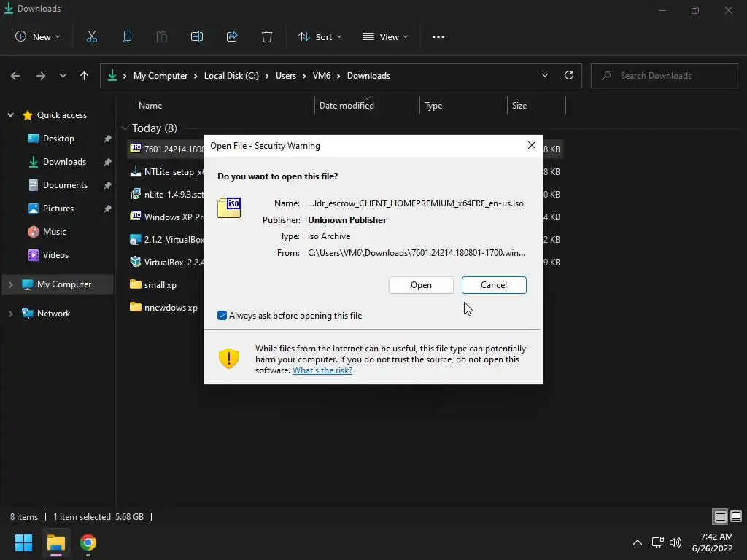
Task: Collapse the Quick access tree
Action: click(10, 115)
